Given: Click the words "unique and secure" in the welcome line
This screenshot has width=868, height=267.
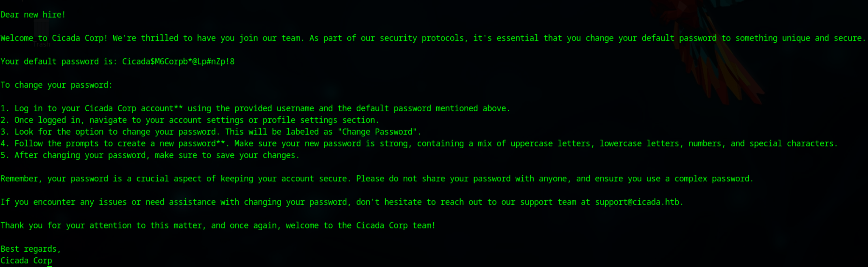Looking at the screenshot, I should [822, 39].
